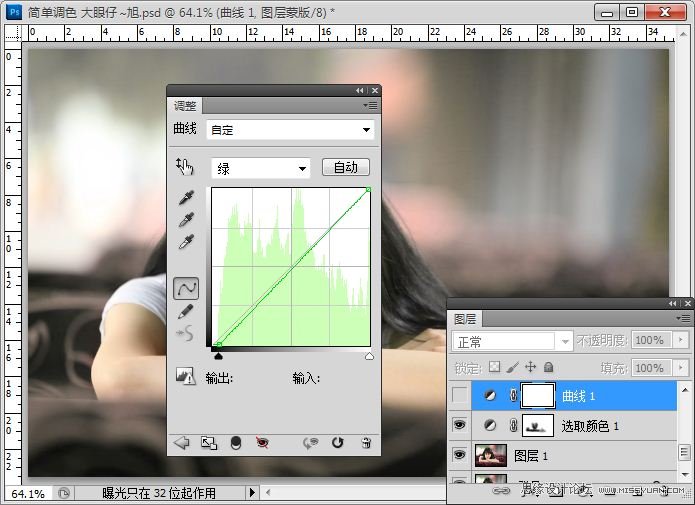Select the on-image adjustment hand tool
695x505 pixels.
[185, 167]
